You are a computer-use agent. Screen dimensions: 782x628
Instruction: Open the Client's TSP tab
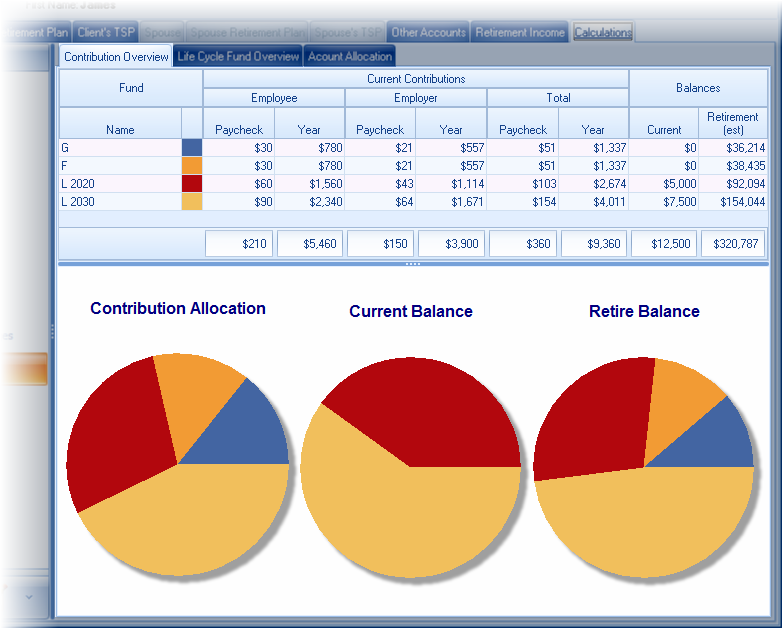pyautogui.click(x=105, y=32)
